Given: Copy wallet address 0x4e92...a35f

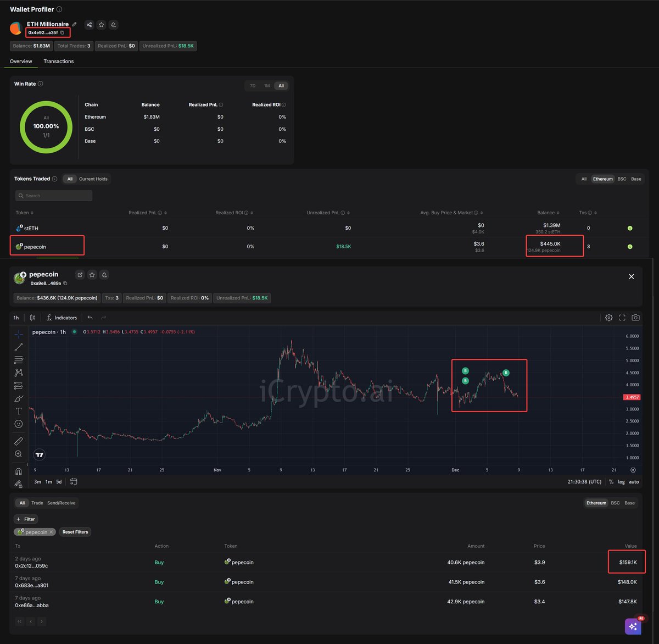Looking at the screenshot, I should click(x=62, y=32).
